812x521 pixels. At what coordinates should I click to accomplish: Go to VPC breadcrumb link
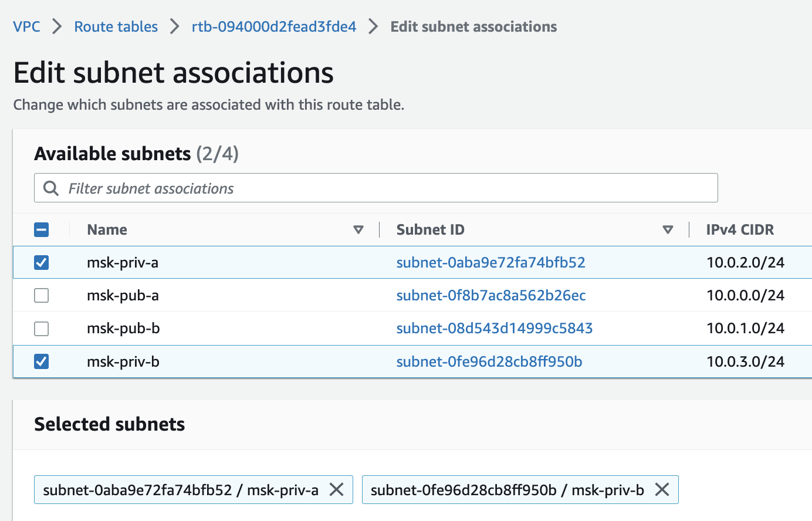(27, 26)
